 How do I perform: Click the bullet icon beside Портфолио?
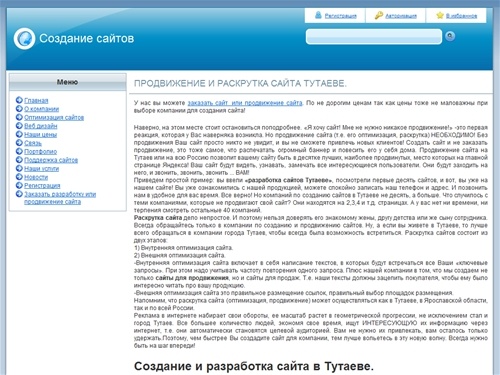(19, 151)
